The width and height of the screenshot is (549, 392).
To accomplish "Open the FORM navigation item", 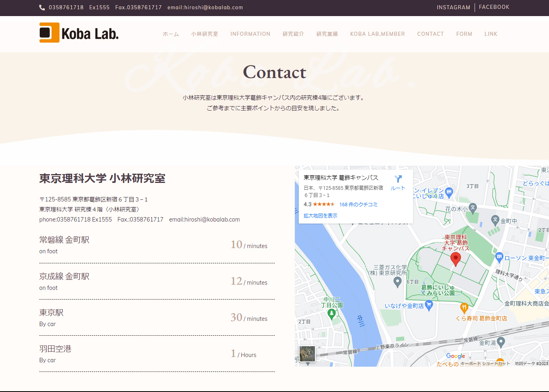I will 464,34.
